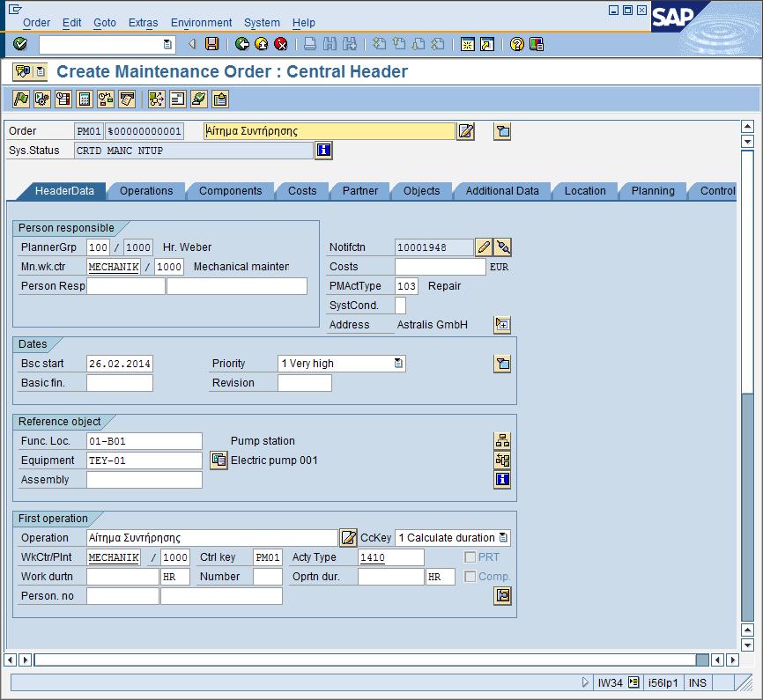Click the calculator icon in the application toolbar
The image size is (763, 700).
[85, 99]
